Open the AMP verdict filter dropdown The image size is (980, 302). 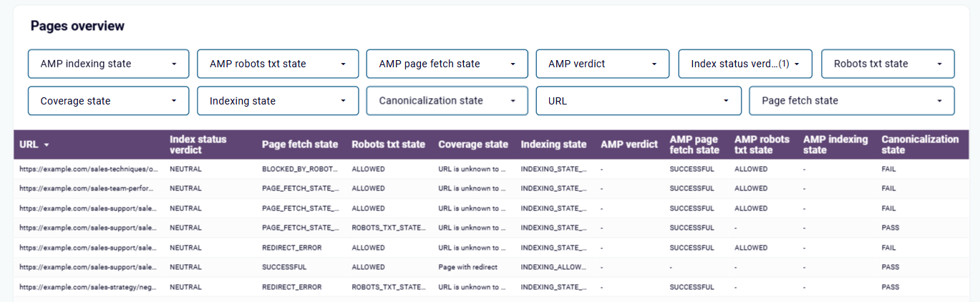pyautogui.click(x=603, y=64)
